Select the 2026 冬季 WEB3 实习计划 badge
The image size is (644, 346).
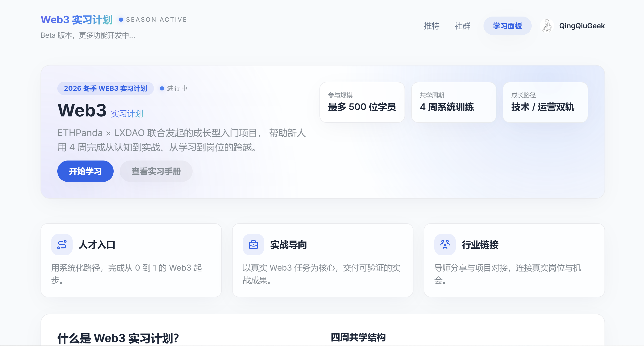[105, 88]
